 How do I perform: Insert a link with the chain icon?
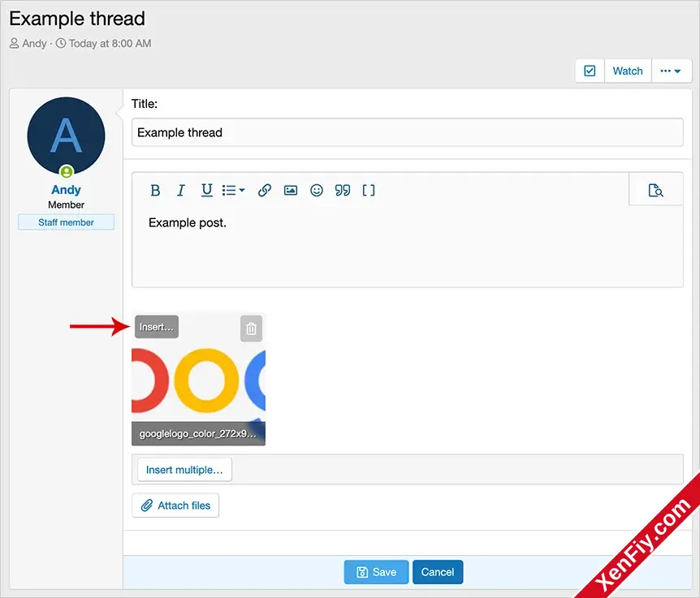pos(264,191)
